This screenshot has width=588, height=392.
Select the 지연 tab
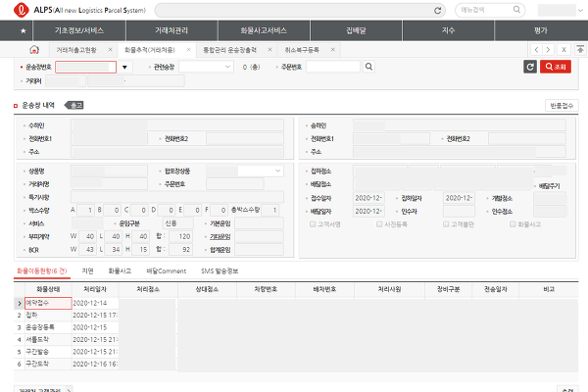tap(88, 271)
